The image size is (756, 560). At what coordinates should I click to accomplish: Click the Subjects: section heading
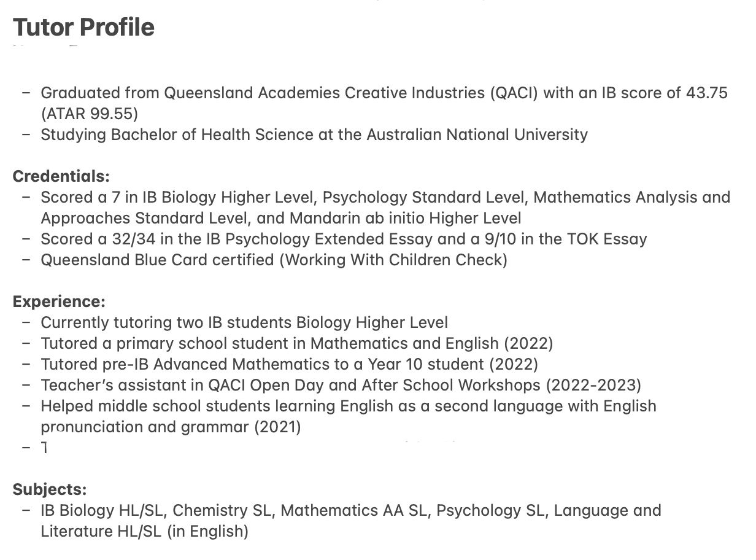point(50,489)
